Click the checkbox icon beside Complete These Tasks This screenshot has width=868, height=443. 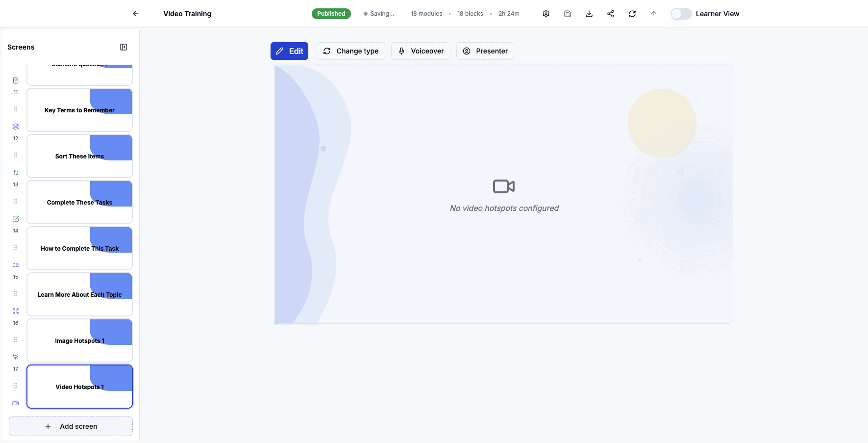coord(15,218)
